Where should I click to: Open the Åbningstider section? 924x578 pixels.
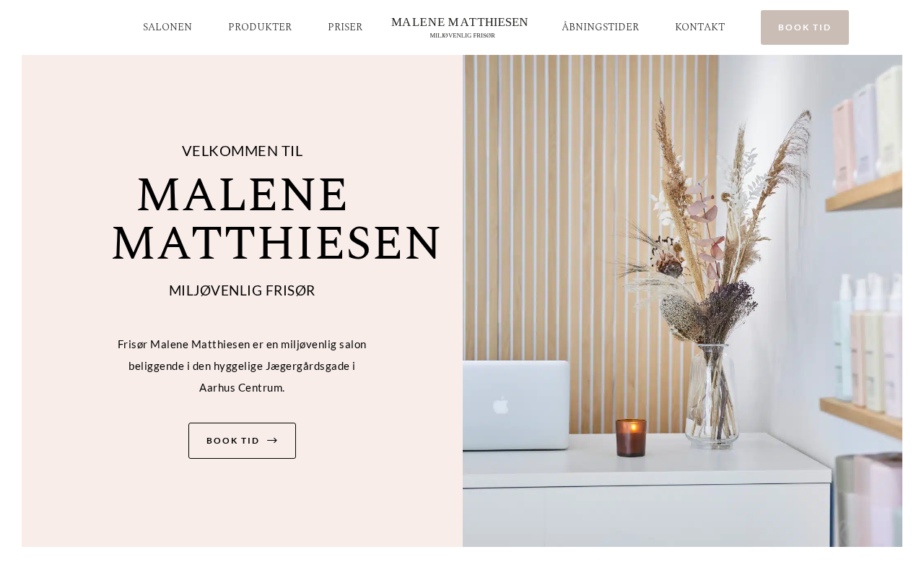(x=601, y=27)
